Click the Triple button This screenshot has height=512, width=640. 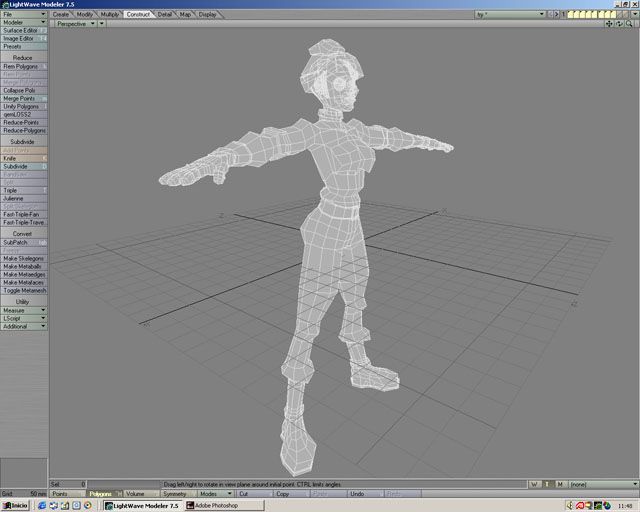click(24, 191)
